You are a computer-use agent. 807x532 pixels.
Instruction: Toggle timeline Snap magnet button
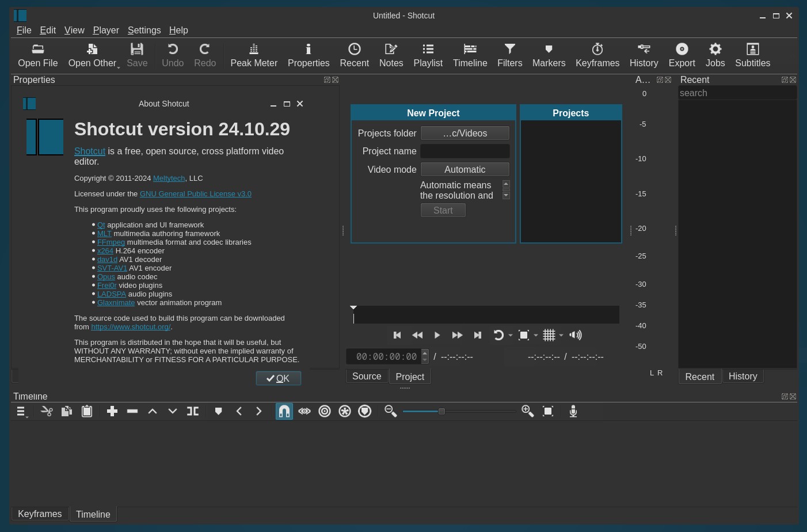284,411
